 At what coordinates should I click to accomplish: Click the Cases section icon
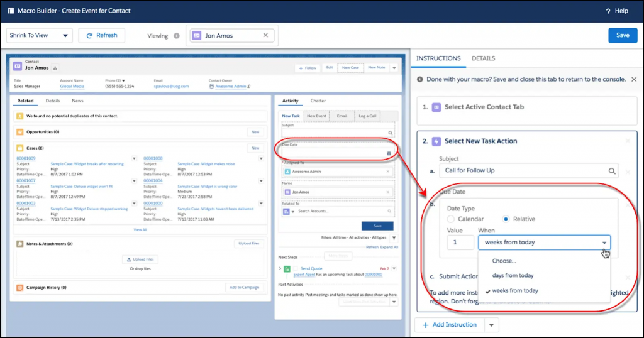[19, 148]
